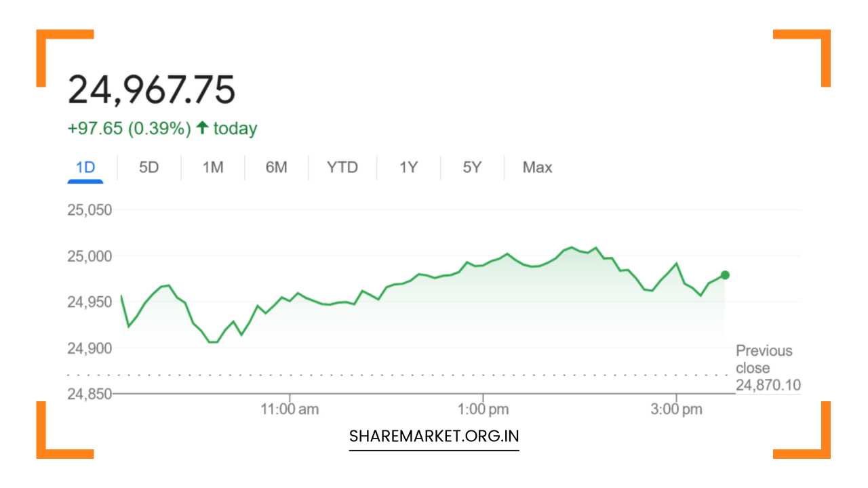Reselect the active 1D tab
The width and height of the screenshot is (868, 488).
tap(85, 167)
